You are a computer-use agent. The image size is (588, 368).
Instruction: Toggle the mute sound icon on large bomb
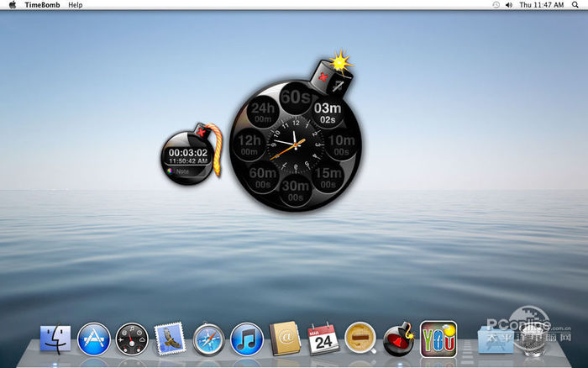[339, 86]
